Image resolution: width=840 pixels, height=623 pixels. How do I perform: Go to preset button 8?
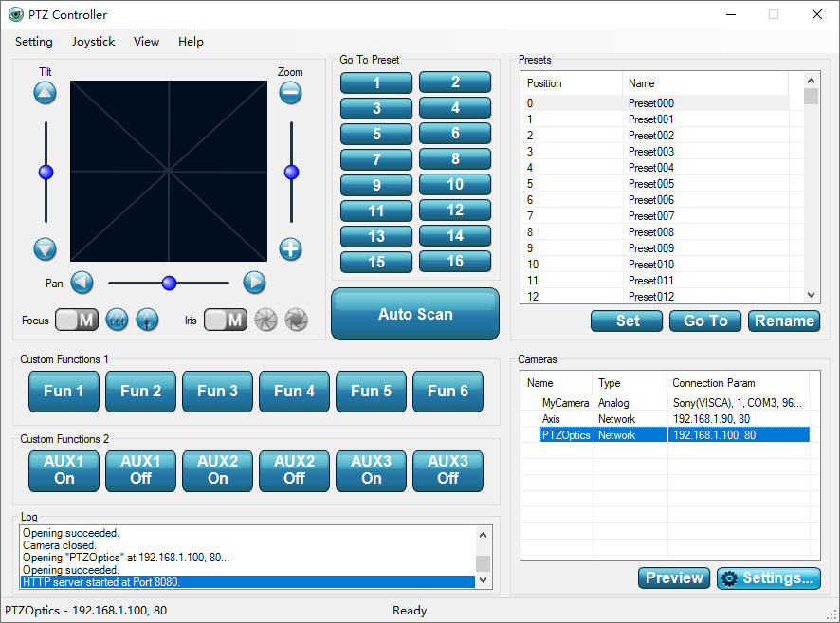click(x=455, y=159)
